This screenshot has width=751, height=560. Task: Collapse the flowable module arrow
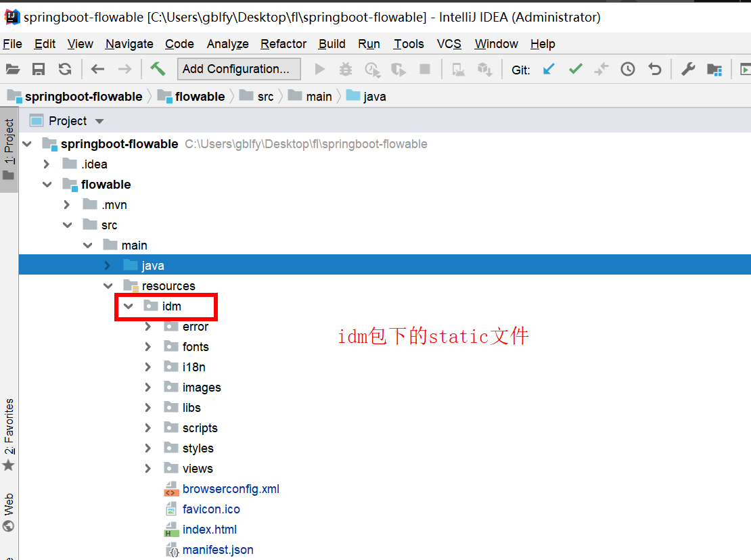[47, 185]
